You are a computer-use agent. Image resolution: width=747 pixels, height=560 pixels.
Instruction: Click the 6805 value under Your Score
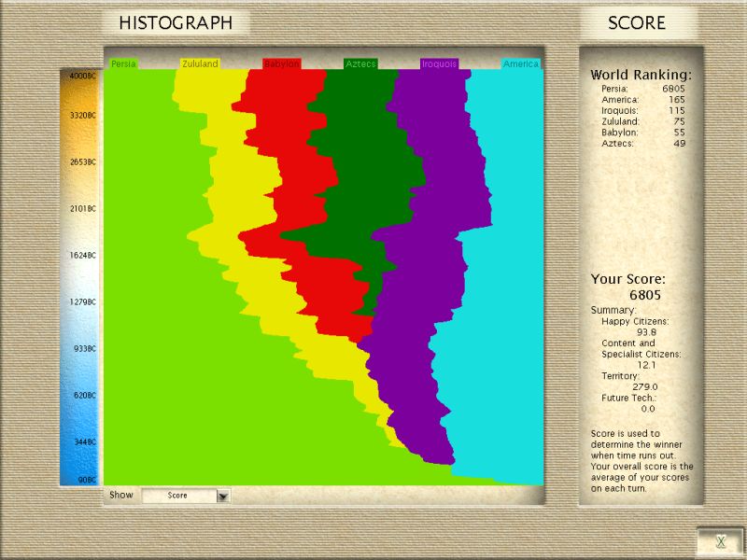(x=645, y=295)
